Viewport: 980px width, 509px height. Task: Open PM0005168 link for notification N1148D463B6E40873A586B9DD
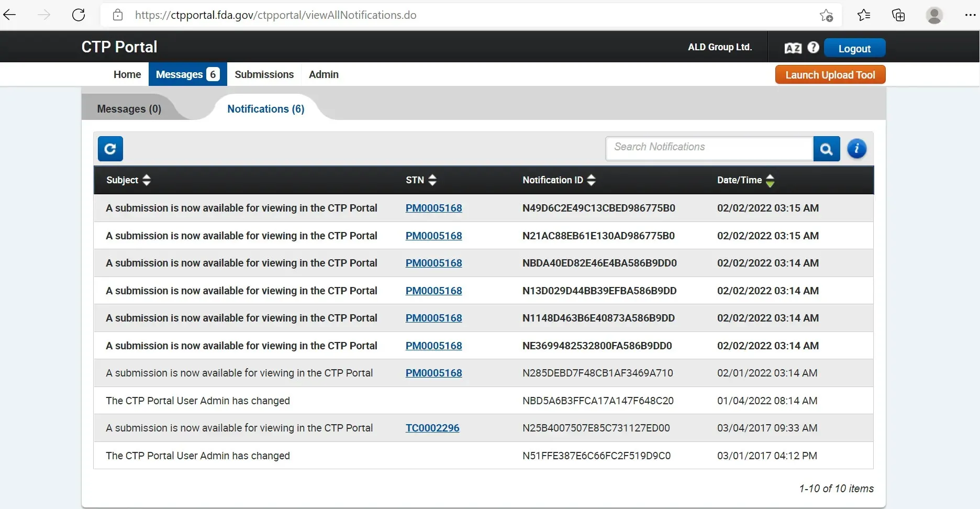(434, 318)
